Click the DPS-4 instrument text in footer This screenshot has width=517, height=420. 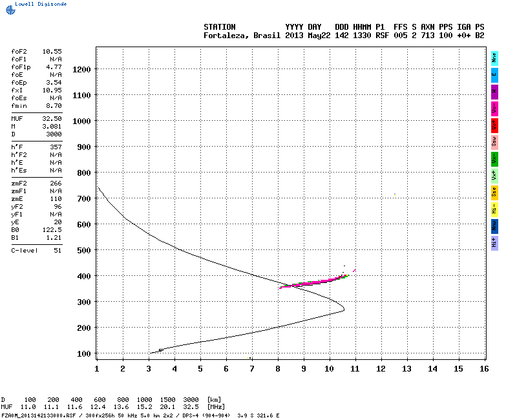click(191, 415)
